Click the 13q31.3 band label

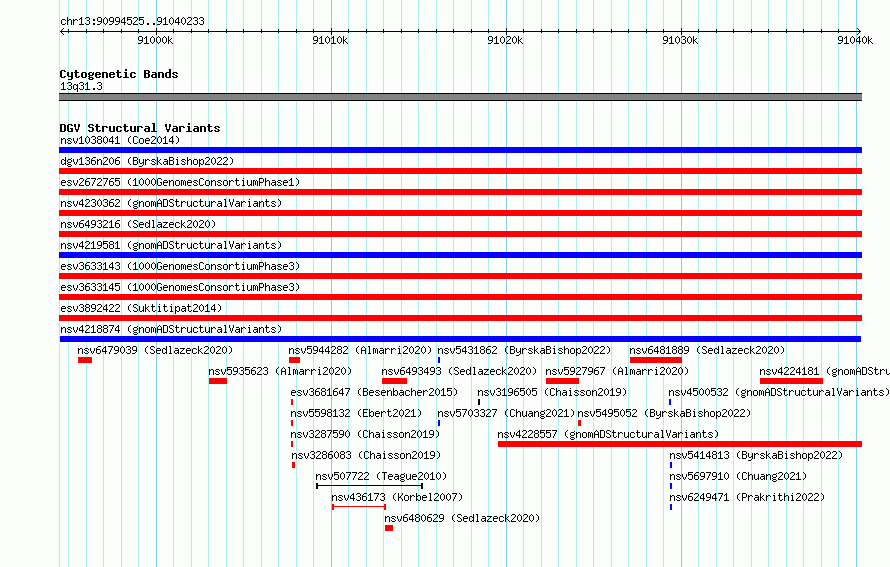coord(81,86)
